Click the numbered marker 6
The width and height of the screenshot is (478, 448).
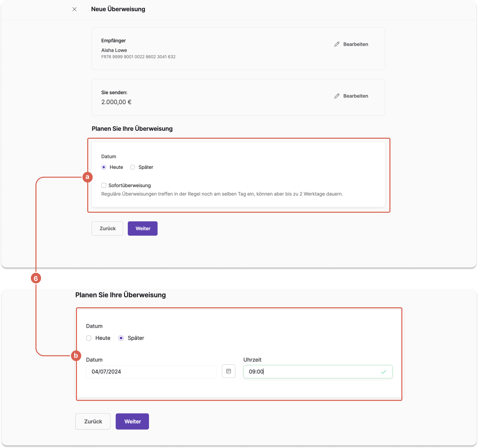pos(36,278)
